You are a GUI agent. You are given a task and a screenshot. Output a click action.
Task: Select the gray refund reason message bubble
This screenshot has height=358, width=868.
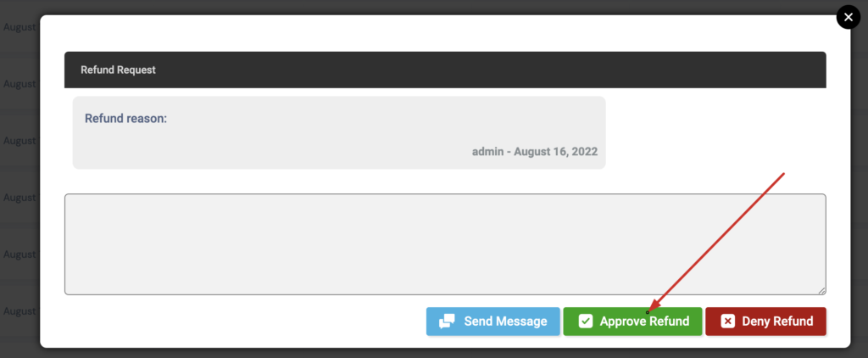339,132
